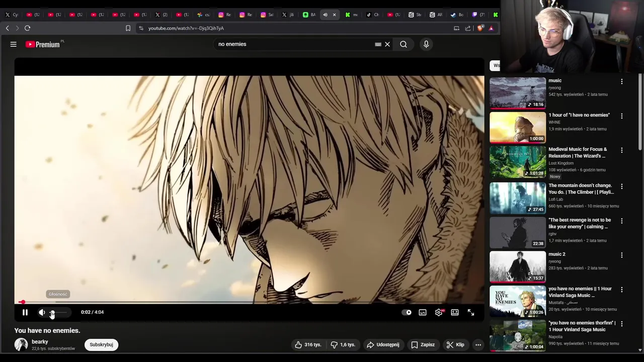Open options for 'The best revenge' video
Viewport: 644px width, 362px height.
[621, 221]
